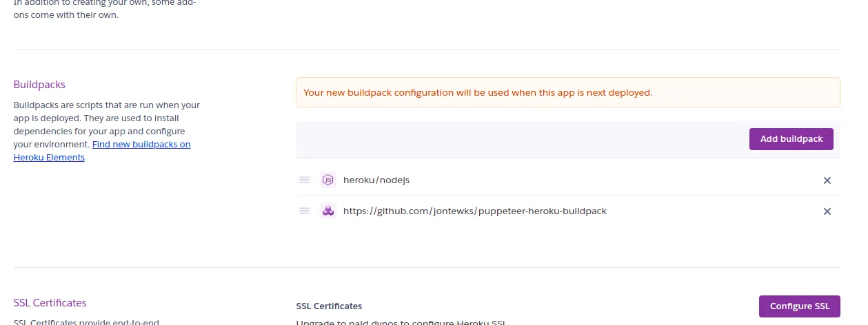The height and width of the screenshot is (325, 868).
Task: Click the Buildpacks section heading
Action: coord(39,85)
